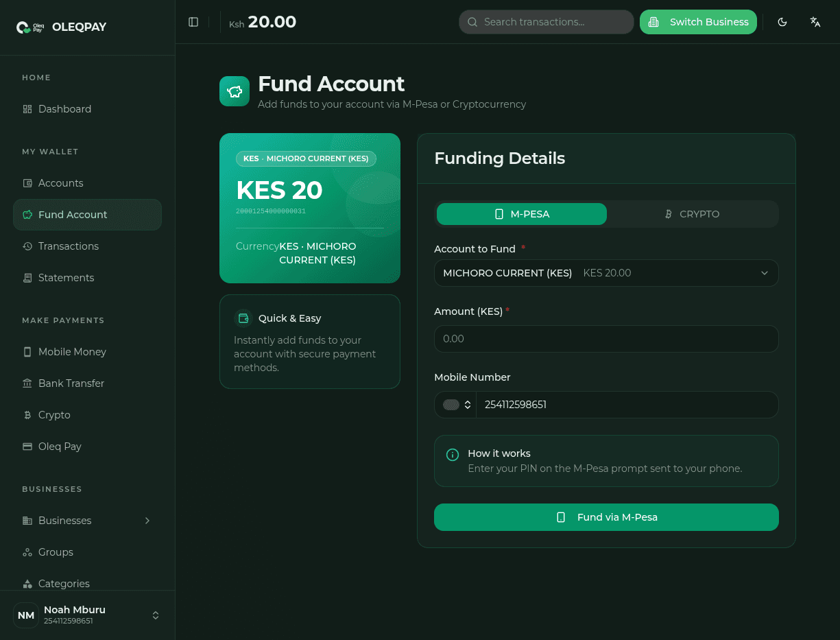Go to Accounts in My Wallet
The height and width of the screenshot is (640, 840).
point(87,183)
